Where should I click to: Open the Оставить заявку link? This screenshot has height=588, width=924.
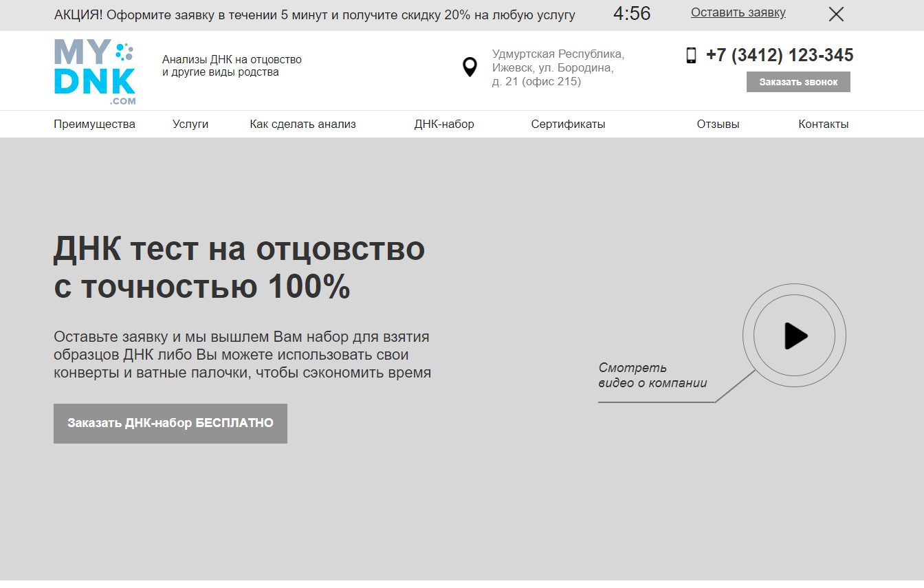[738, 12]
